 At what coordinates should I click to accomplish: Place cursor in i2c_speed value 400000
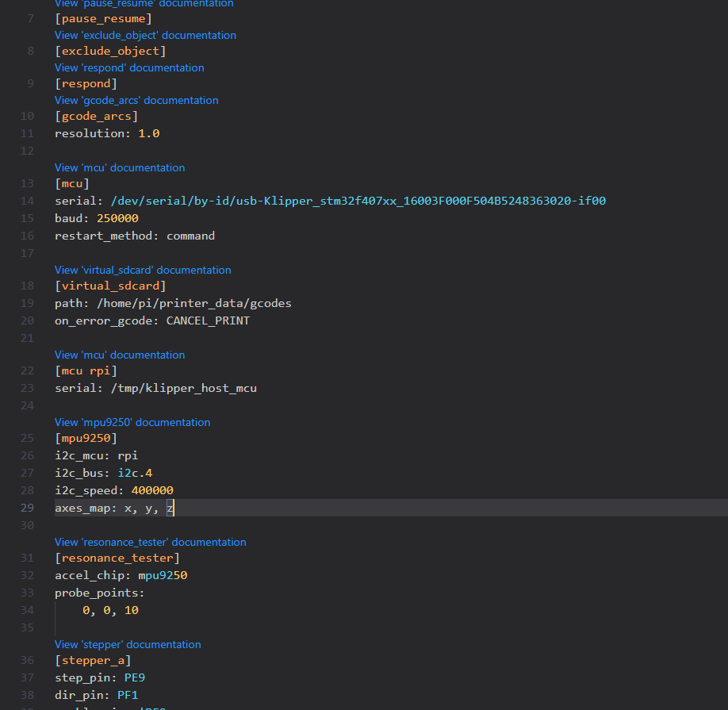(x=152, y=490)
